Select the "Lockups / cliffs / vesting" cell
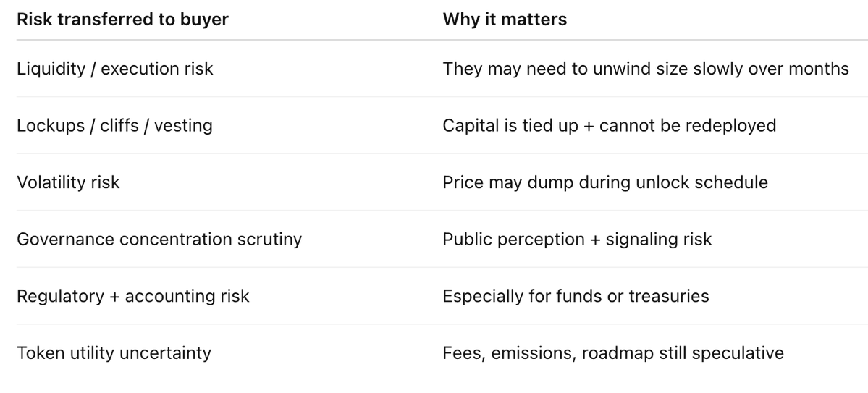Image resolution: width=868 pixels, height=393 pixels. point(114,125)
